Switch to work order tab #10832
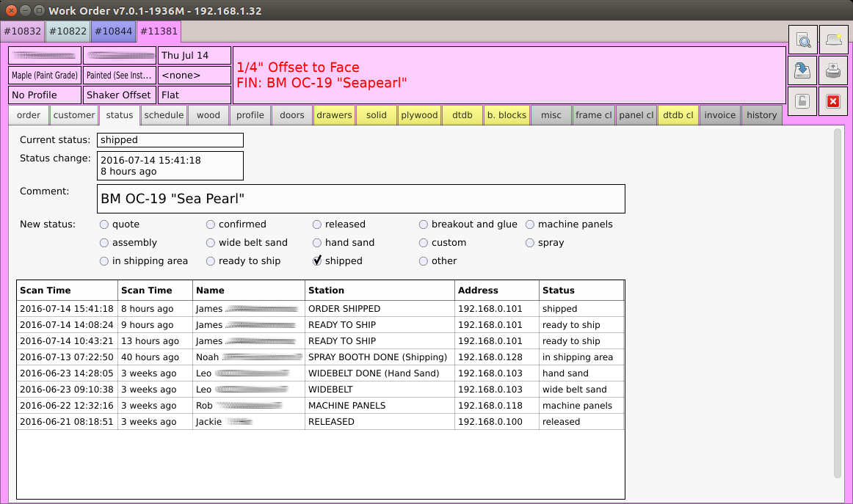853x504 pixels. coord(22,32)
